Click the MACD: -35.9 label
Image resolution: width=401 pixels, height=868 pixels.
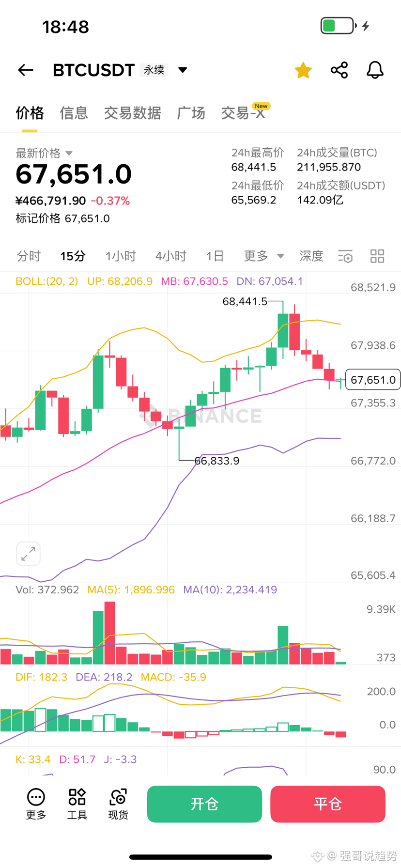click(x=173, y=677)
